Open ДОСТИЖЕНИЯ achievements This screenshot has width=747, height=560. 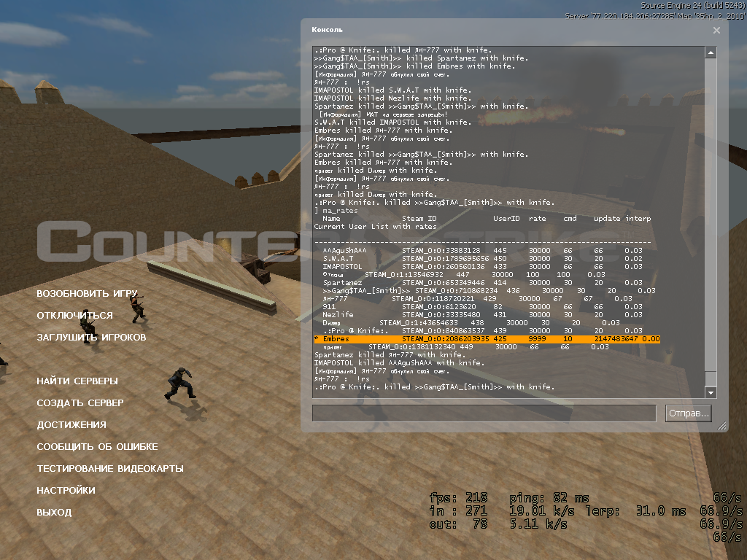pyautogui.click(x=71, y=425)
